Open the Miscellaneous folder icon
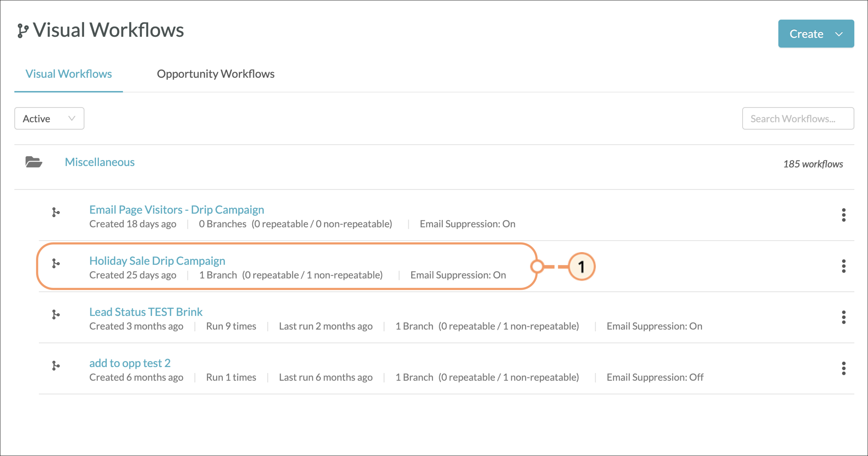 34,162
